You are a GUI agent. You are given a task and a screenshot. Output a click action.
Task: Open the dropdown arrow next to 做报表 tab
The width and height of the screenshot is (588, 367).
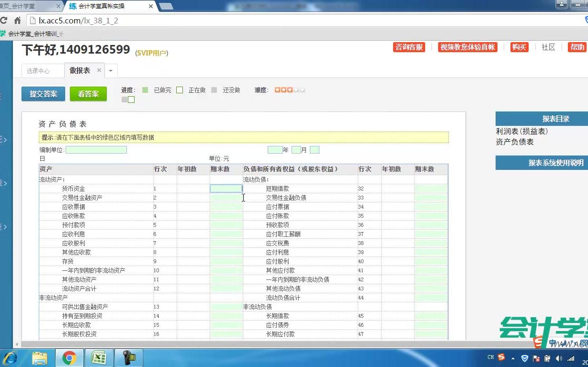coord(111,69)
